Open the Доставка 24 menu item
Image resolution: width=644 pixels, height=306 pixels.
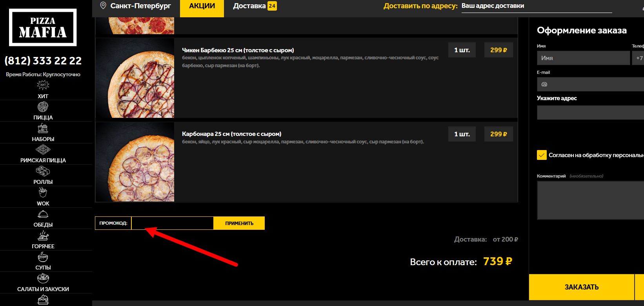click(x=255, y=6)
